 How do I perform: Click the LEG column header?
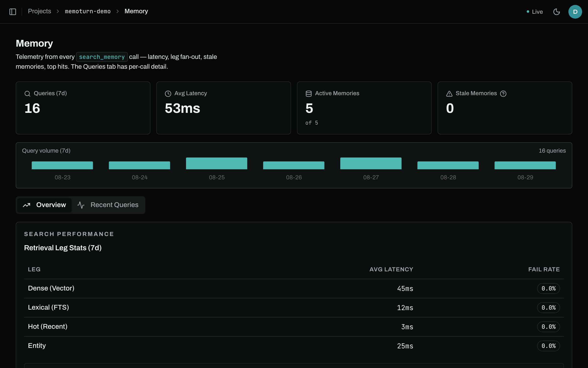click(34, 269)
